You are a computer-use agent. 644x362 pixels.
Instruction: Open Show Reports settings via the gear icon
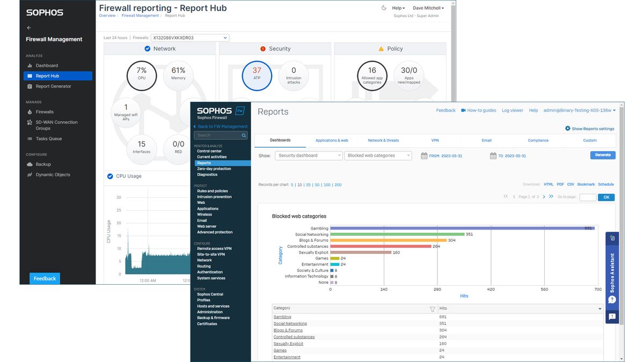pos(568,128)
